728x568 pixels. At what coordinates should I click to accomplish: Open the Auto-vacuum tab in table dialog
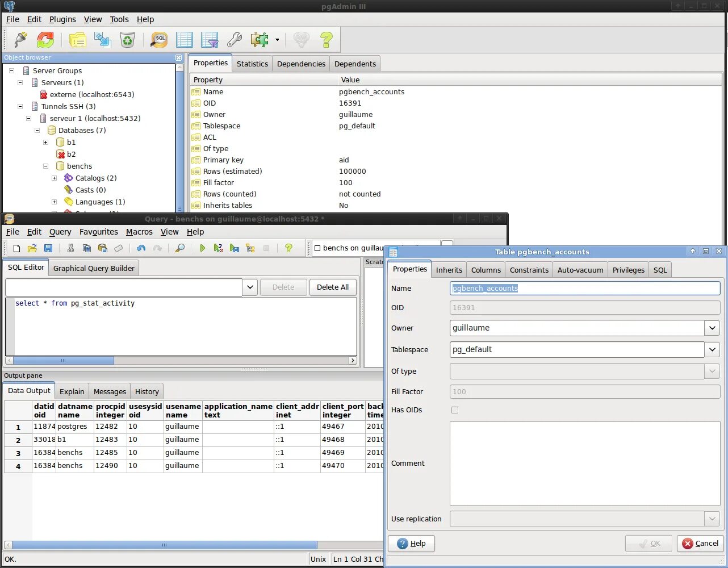tap(580, 270)
